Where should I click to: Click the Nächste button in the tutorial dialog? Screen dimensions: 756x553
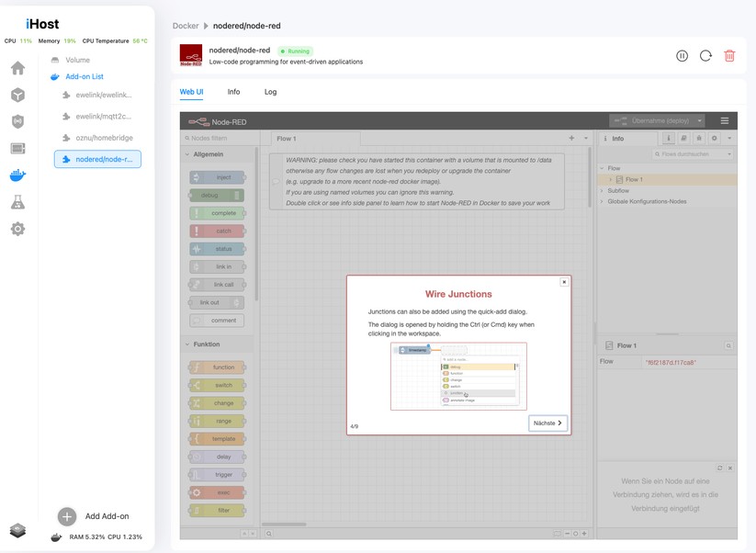point(547,423)
